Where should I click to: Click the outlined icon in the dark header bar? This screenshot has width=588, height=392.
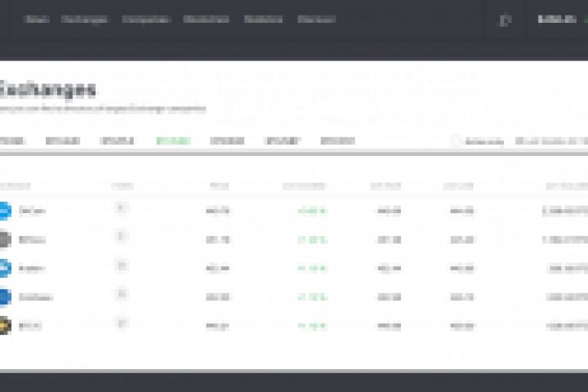click(x=505, y=20)
